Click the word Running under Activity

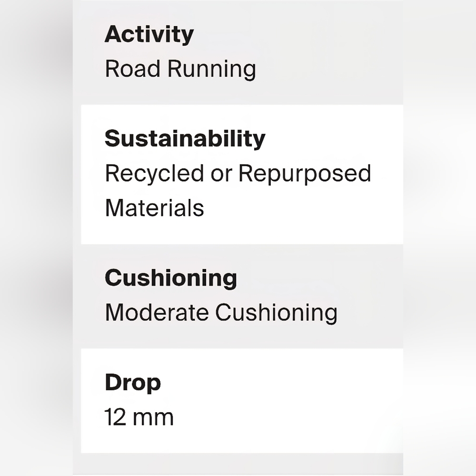pos(211,69)
